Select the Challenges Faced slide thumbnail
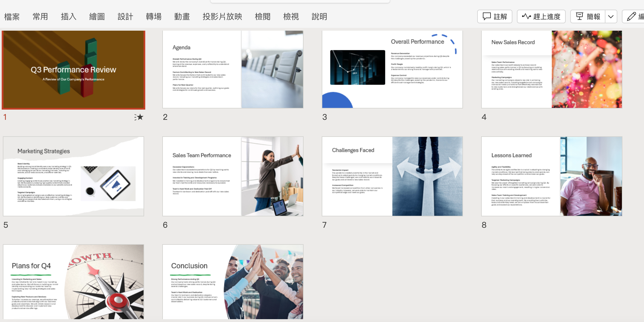 392,176
